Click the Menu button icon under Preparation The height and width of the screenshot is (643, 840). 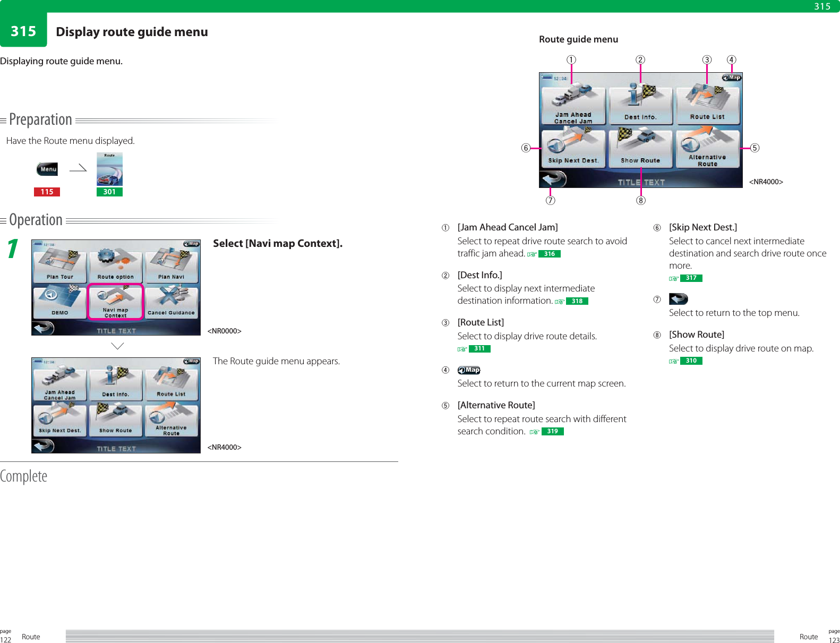pyautogui.click(x=47, y=169)
